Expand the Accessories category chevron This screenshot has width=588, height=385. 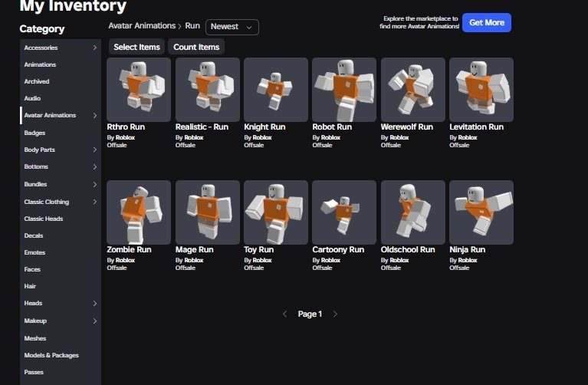[94, 48]
